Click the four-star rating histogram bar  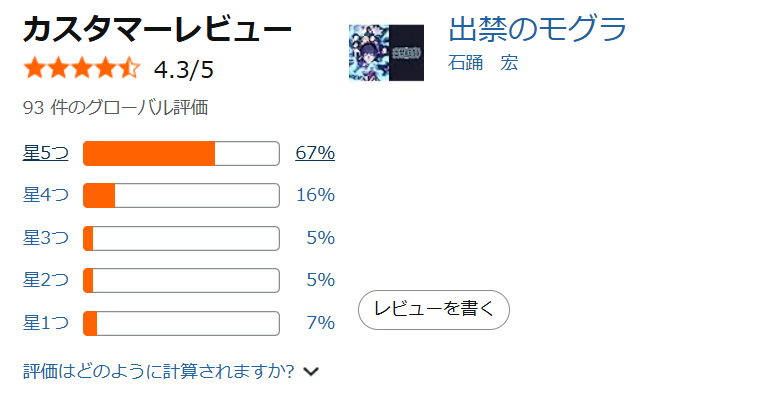click(182, 196)
